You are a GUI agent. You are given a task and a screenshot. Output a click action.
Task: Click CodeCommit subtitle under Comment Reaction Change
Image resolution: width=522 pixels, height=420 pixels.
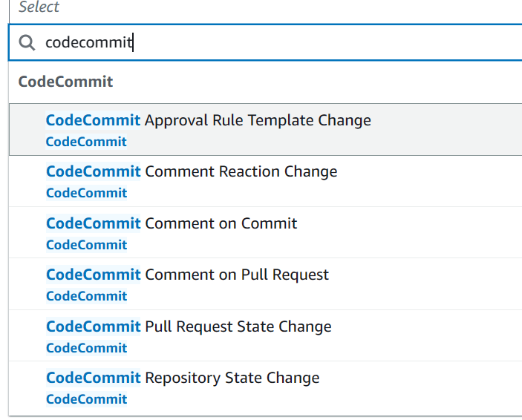coord(86,193)
